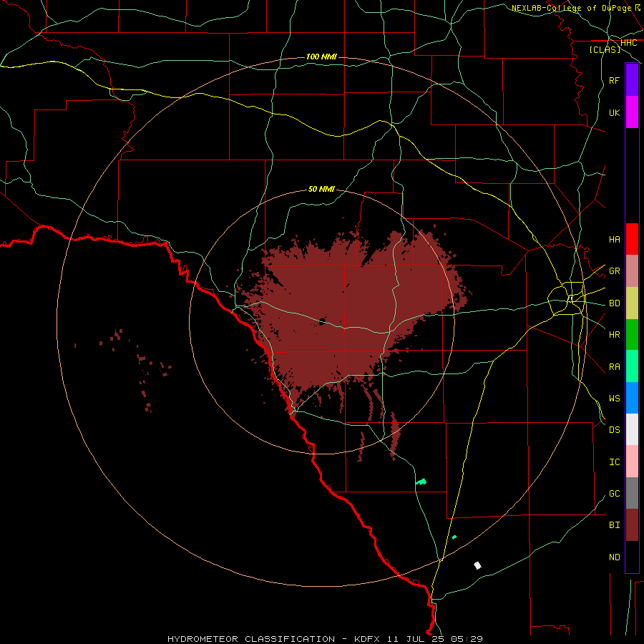Click the tiny green echo on the yellow highway

tap(454, 537)
